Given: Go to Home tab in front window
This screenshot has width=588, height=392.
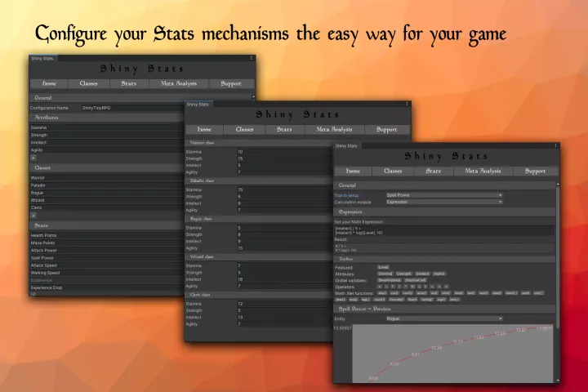Looking at the screenshot, I should (353, 171).
